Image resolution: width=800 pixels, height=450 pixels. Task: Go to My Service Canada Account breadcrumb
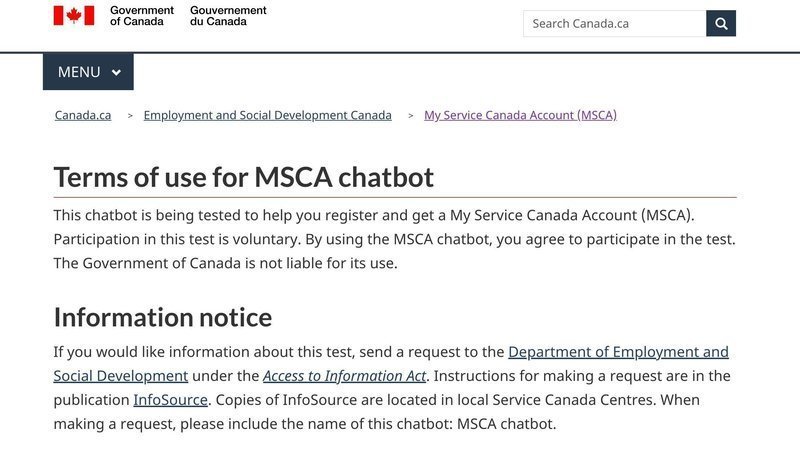point(520,115)
